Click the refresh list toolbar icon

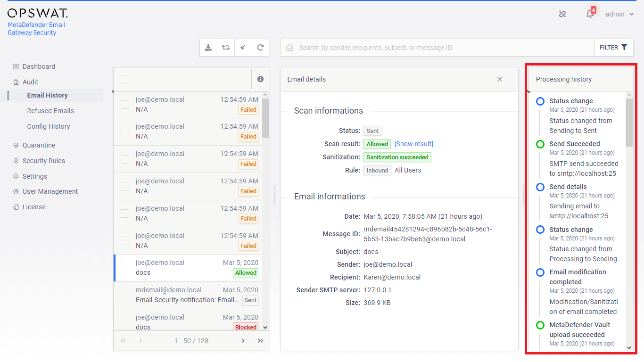tap(260, 48)
